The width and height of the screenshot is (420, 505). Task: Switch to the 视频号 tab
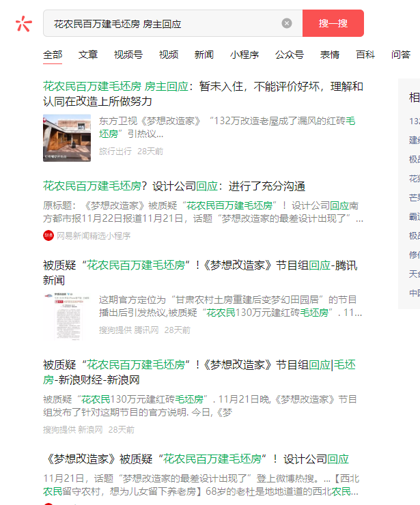pyautogui.click(x=128, y=55)
